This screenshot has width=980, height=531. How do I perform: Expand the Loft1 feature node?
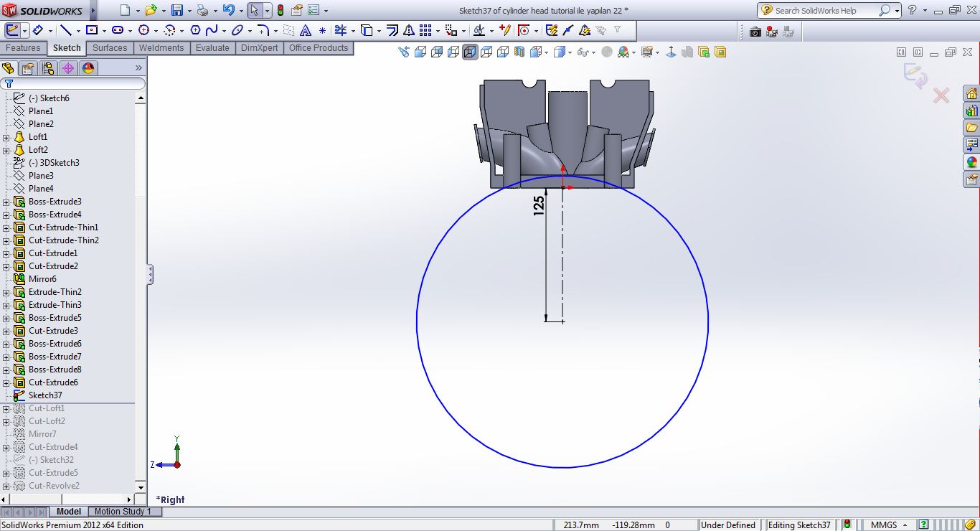[x=6, y=137]
